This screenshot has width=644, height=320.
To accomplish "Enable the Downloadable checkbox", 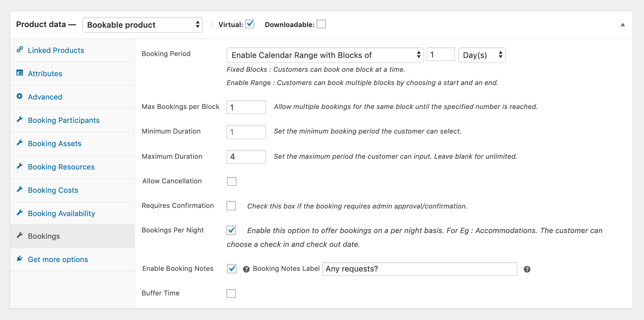I will 321,24.
